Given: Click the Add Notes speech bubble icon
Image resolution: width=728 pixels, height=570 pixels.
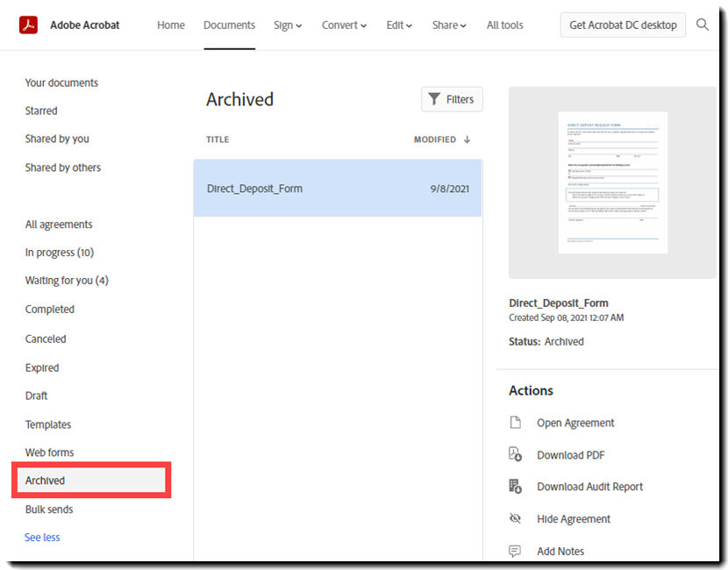Looking at the screenshot, I should pyautogui.click(x=515, y=551).
